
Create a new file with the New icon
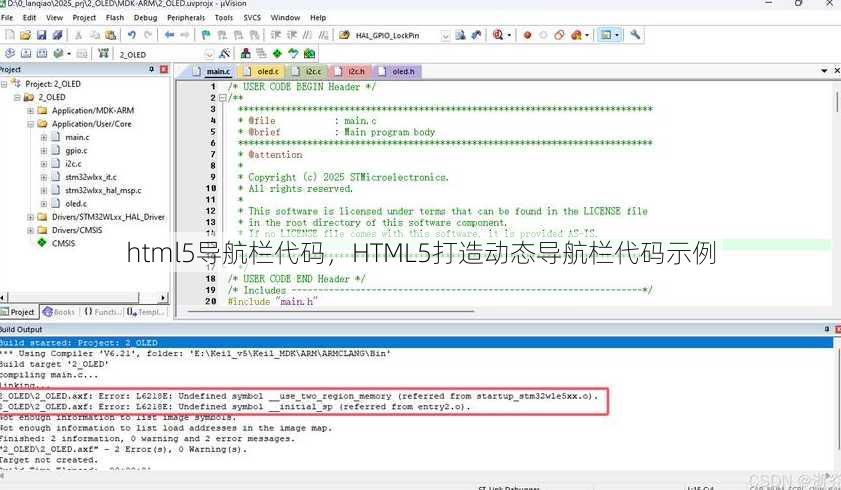coord(10,35)
